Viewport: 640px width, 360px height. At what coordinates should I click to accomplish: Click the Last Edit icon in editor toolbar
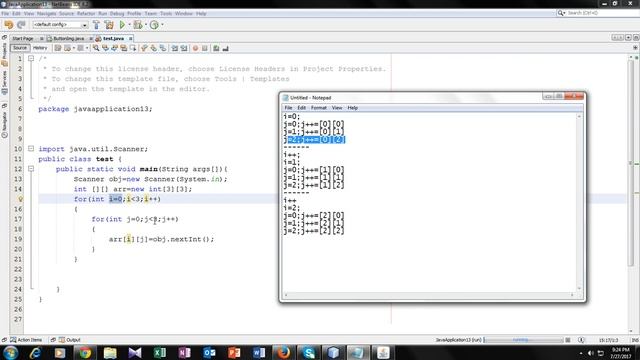tap(58, 48)
